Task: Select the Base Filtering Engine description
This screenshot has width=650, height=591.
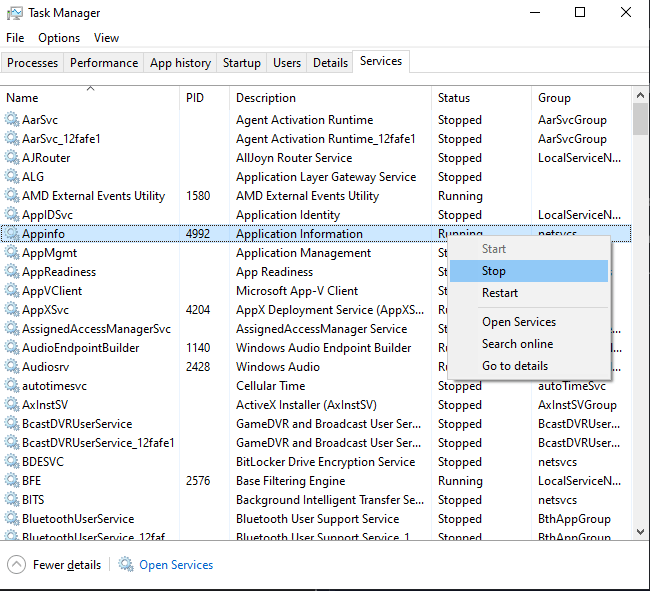Action: (x=291, y=481)
